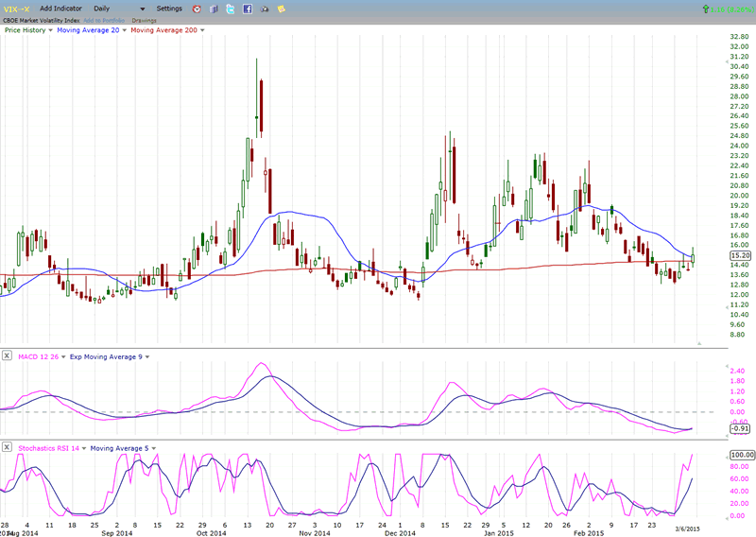Close the MACD indicator panel
The height and width of the screenshot is (537, 756).
[7, 356]
